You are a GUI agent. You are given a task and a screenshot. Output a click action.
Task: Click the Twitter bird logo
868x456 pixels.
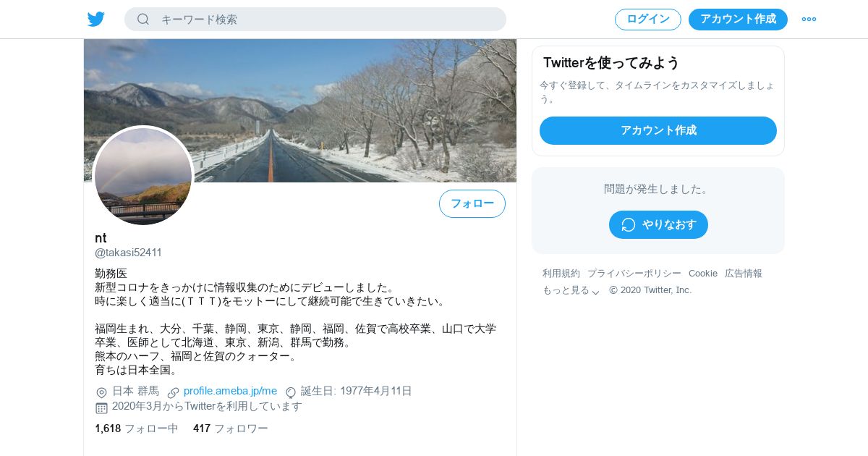(x=96, y=20)
